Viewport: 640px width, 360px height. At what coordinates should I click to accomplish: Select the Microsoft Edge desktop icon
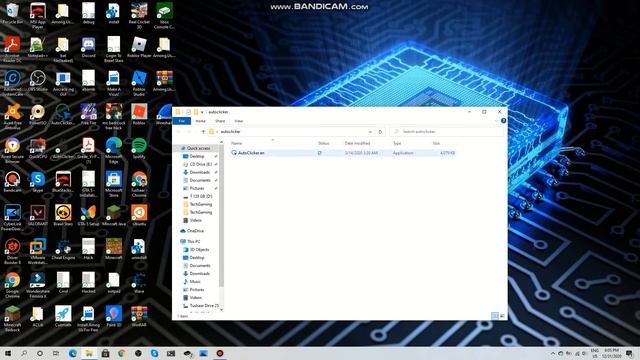click(113, 151)
